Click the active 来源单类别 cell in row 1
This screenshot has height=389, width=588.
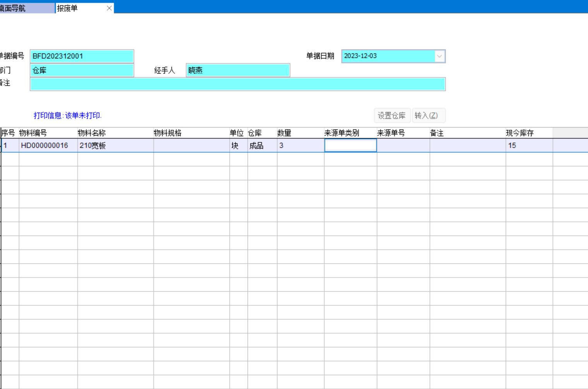coord(350,145)
